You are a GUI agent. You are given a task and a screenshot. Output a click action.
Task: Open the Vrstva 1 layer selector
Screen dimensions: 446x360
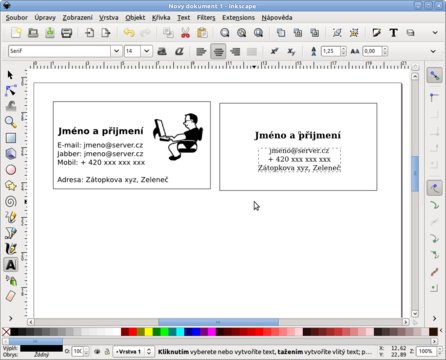pyautogui.click(x=133, y=351)
